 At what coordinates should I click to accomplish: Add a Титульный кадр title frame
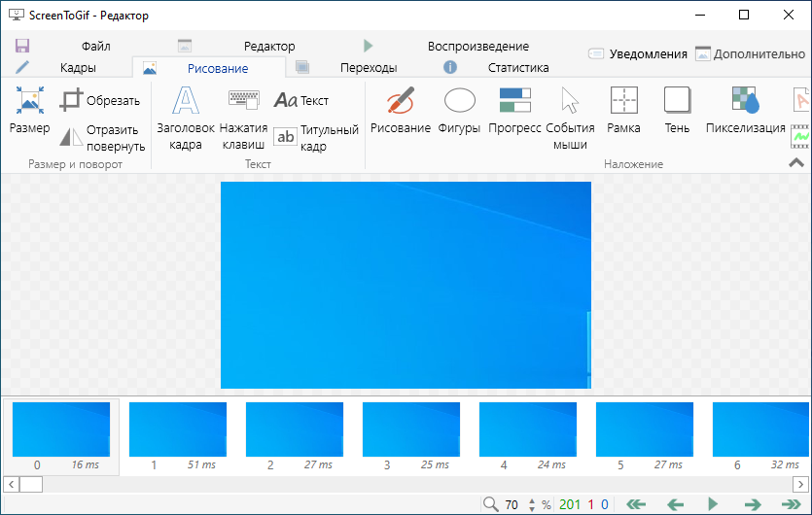point(316,138)
